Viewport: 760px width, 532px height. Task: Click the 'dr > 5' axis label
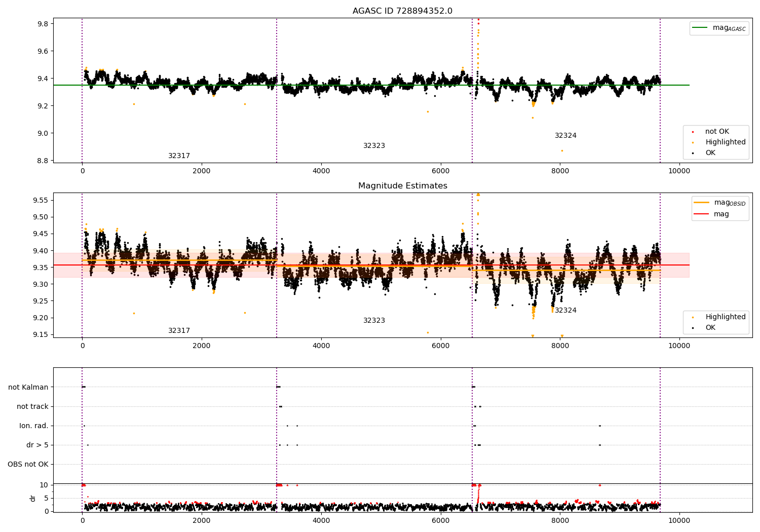37,445
